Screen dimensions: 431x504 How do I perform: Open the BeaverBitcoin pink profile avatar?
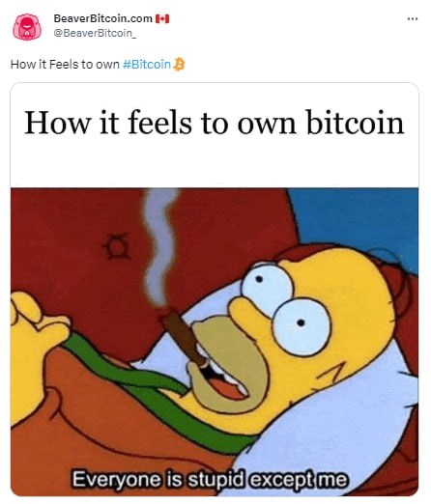27,27
